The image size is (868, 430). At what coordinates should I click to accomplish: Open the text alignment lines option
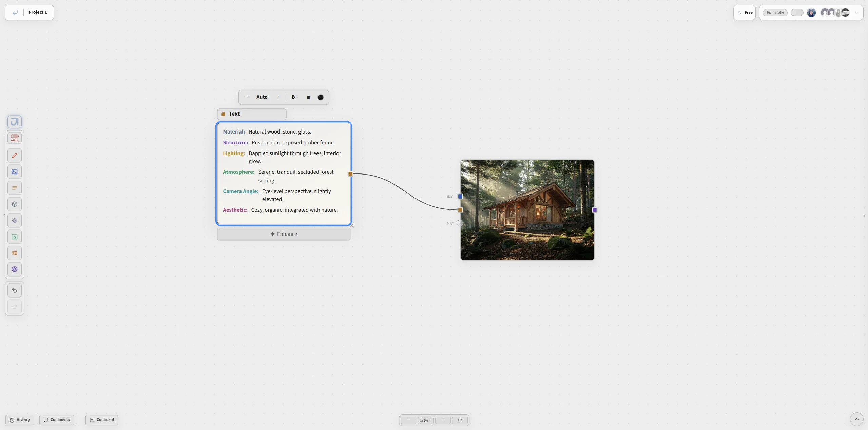click(308, 97)
